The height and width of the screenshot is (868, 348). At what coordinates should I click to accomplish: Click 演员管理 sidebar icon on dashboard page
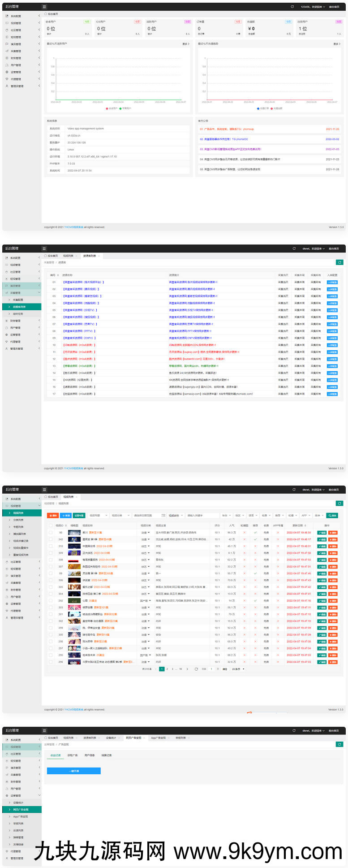click(x=7, y=44)
